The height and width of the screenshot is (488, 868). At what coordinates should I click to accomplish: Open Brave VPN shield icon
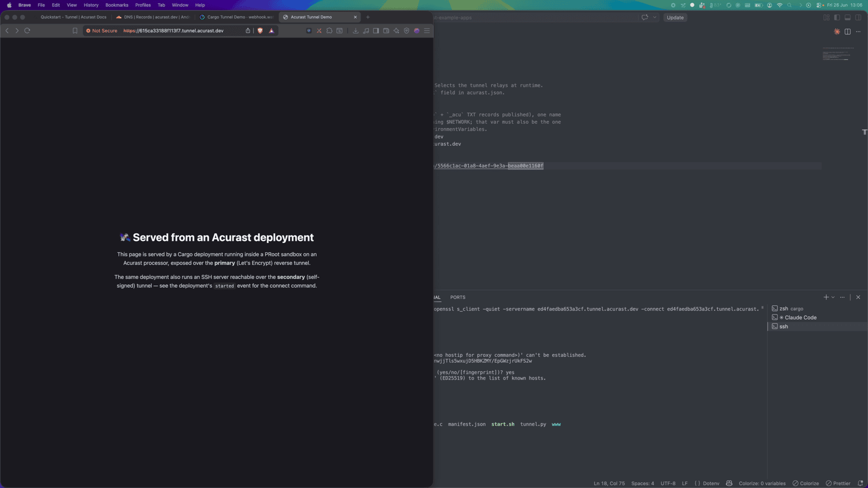(x=406, y=31)
